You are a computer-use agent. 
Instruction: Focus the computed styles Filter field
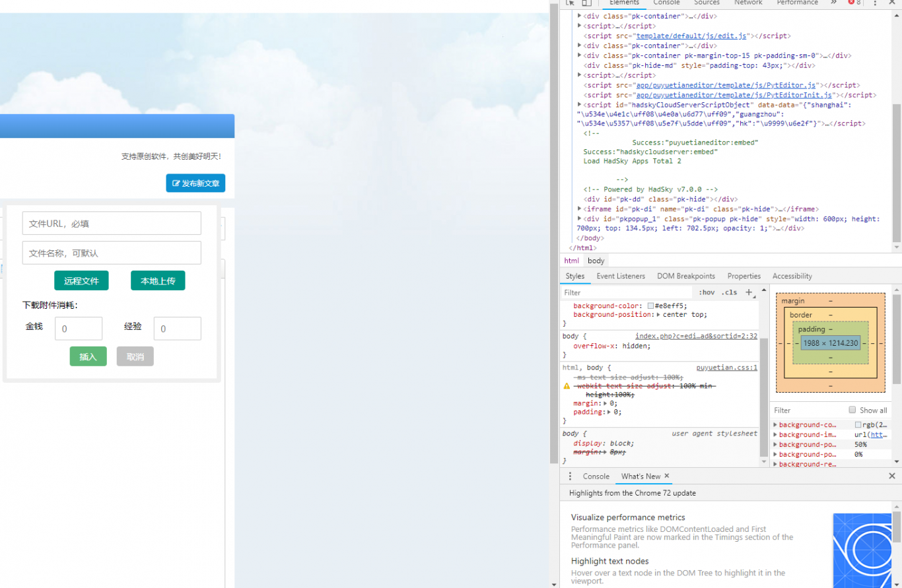coord(809,410)
